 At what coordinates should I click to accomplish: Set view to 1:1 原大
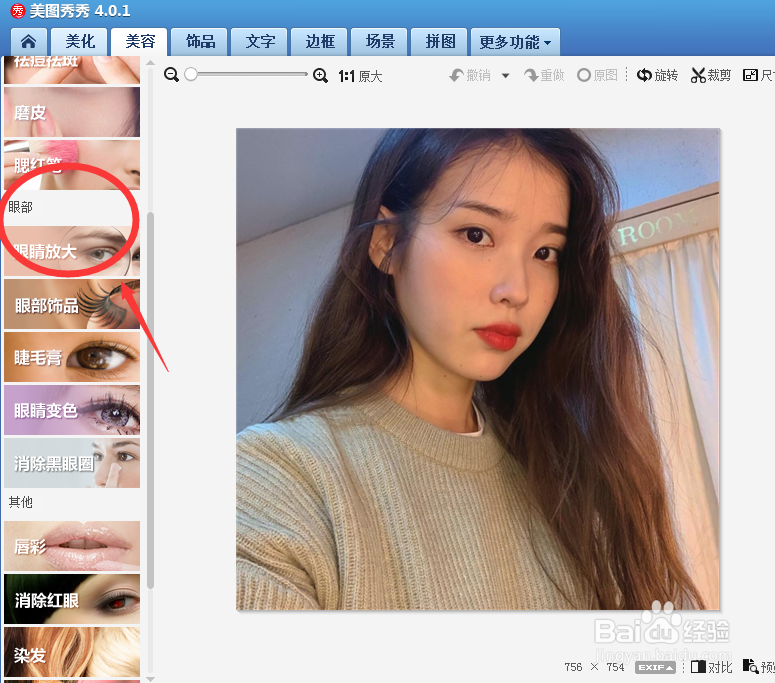tap(360, 76)
